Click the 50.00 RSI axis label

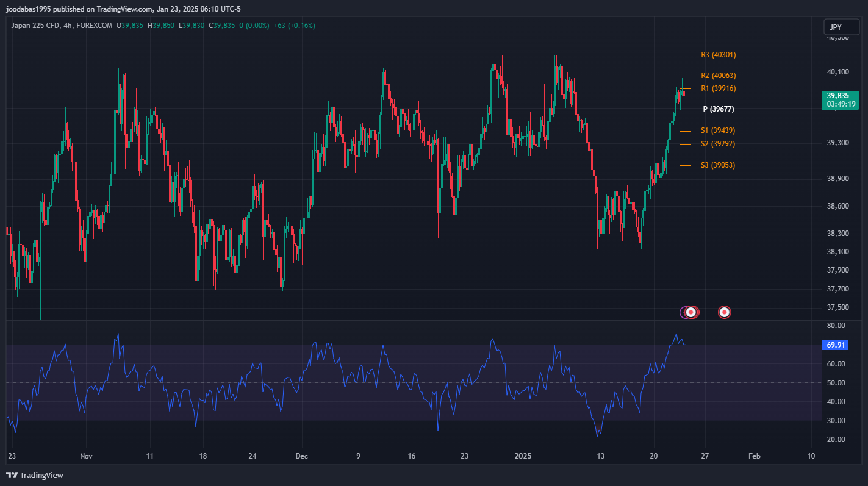[x=836, y=383]
